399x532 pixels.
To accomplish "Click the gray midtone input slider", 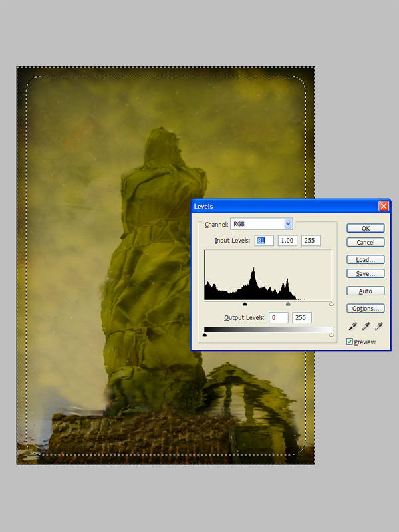I will click(x=288, y=304).
